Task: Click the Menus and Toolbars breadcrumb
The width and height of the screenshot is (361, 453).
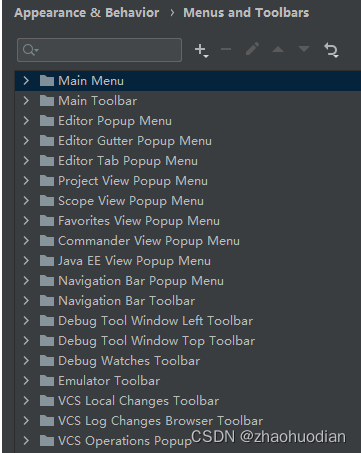Action: tap(246, 13)
